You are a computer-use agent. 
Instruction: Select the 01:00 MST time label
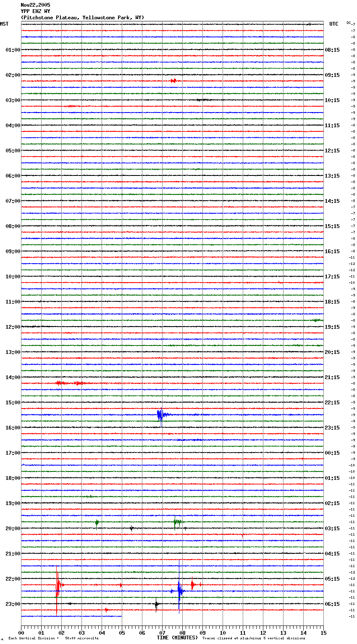click(13, 50)
